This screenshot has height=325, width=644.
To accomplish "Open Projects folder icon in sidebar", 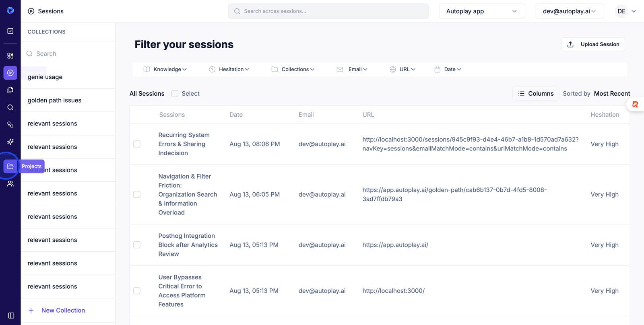I will point(10,166).
